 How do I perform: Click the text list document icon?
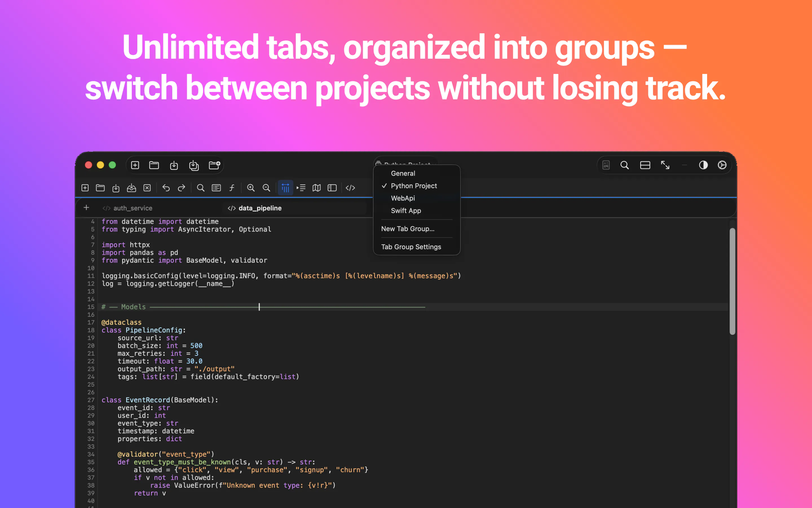[217, 188]
